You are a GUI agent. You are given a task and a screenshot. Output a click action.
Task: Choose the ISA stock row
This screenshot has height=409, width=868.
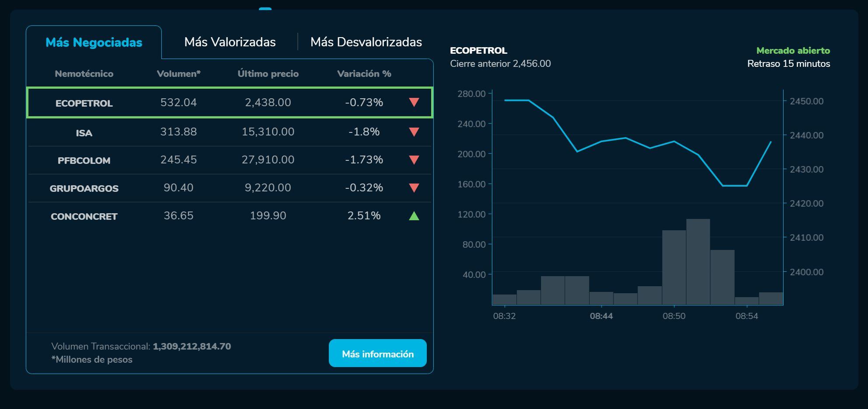84,133
